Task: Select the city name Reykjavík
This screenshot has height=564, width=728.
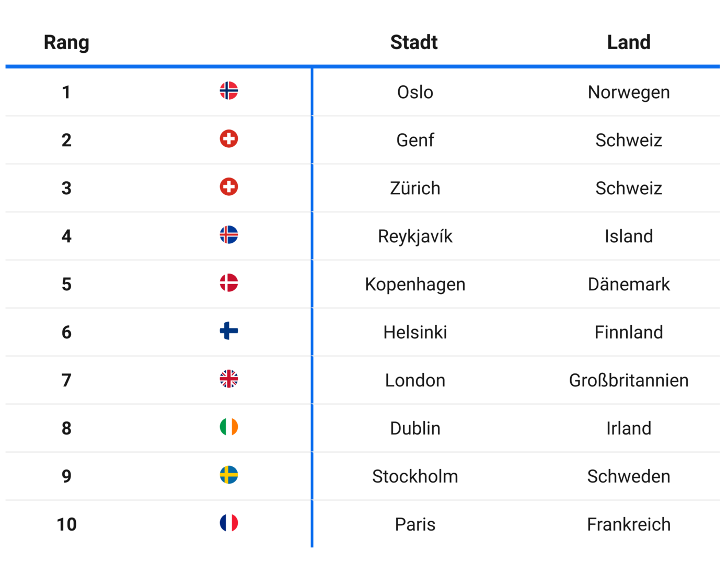Action: [x=415, y=237]
